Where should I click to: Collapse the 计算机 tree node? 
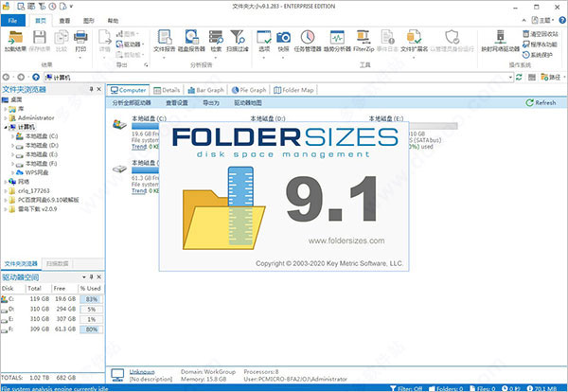pyautogui.click(x=6, y=127)
